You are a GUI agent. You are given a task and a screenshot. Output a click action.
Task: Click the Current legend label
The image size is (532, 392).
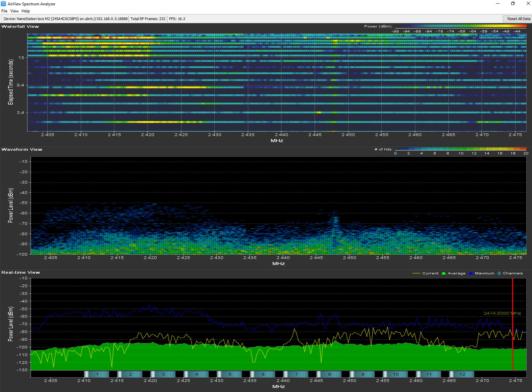point(430,273)
